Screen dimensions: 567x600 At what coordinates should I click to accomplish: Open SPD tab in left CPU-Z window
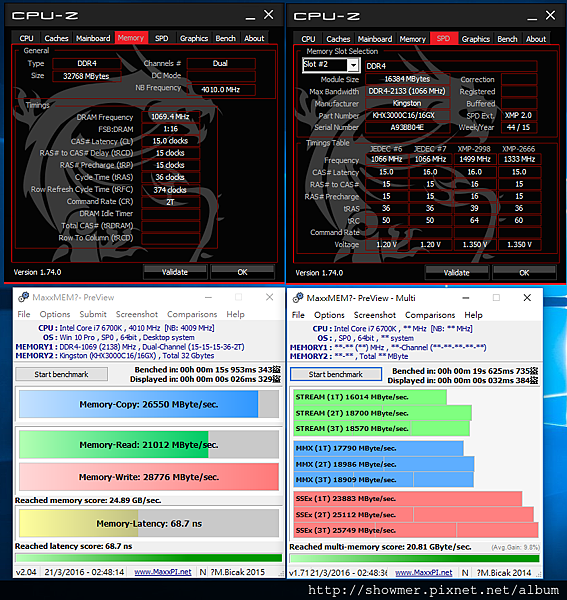(x=162, y=38)
